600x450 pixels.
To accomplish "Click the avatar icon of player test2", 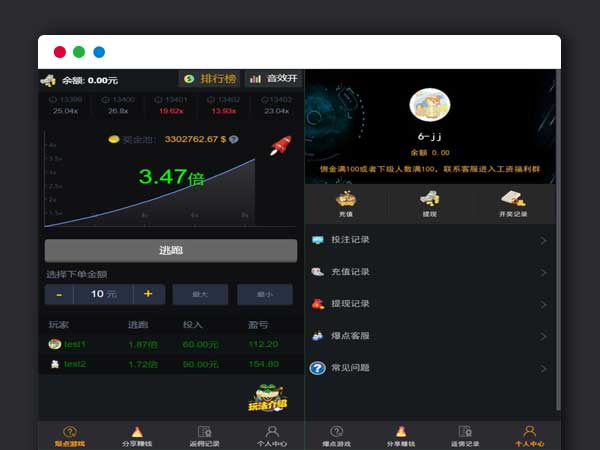I will tap(55, 364).
